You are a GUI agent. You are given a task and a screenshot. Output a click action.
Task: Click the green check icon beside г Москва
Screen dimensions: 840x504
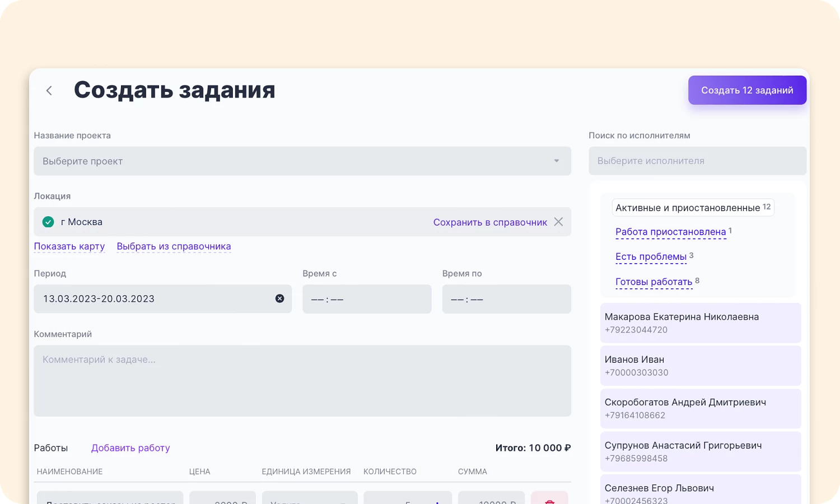48,222
